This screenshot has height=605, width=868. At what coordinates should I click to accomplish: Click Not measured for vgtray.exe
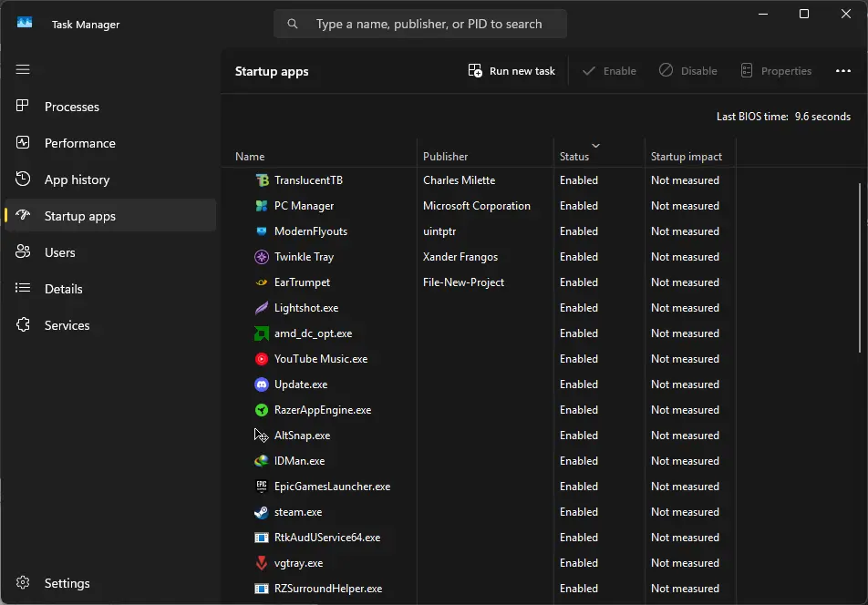coord(685,563)
